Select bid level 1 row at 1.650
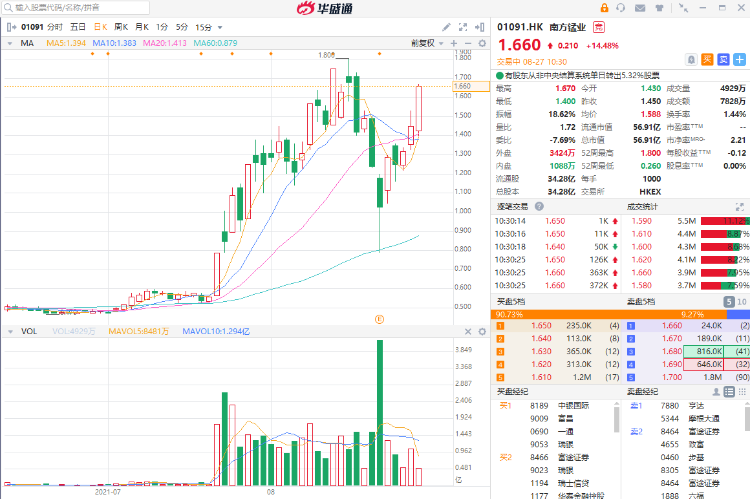 click(556, 326)
